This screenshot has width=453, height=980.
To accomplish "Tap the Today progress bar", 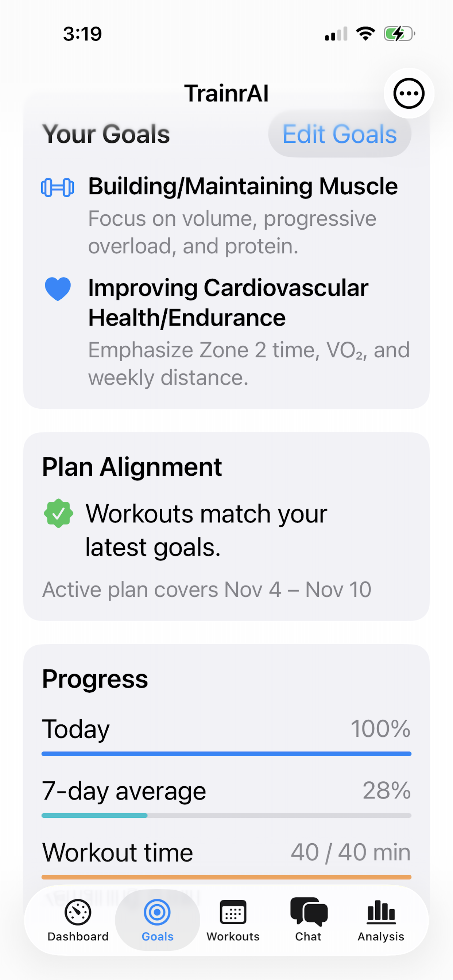I will tap(226, 754).
